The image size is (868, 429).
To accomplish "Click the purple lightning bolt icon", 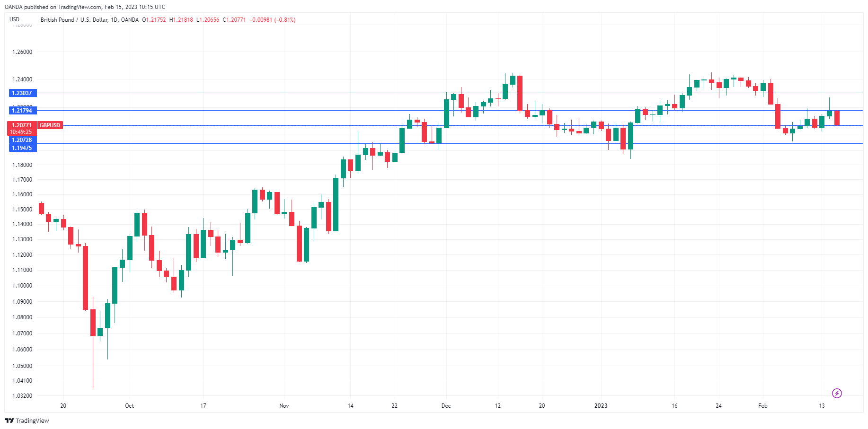I will [837, 393].
